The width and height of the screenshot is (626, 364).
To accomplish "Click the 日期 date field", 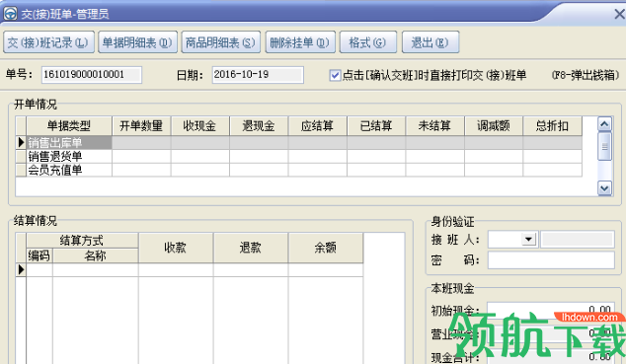I will pyautogui.click(x=258, y=75).
